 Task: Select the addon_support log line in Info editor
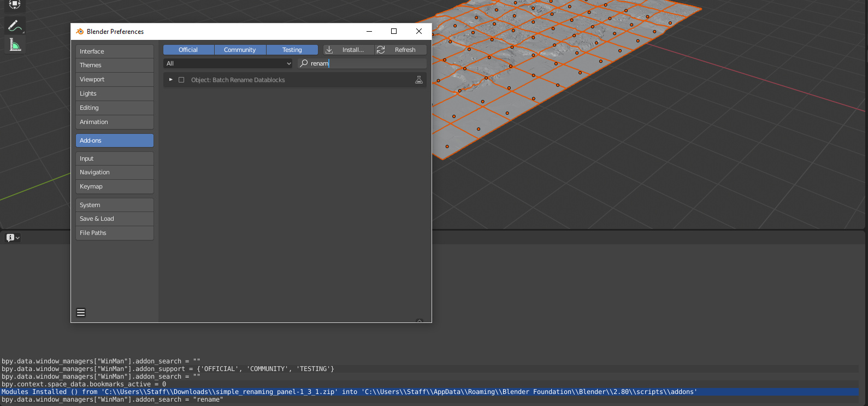[429, 369]
